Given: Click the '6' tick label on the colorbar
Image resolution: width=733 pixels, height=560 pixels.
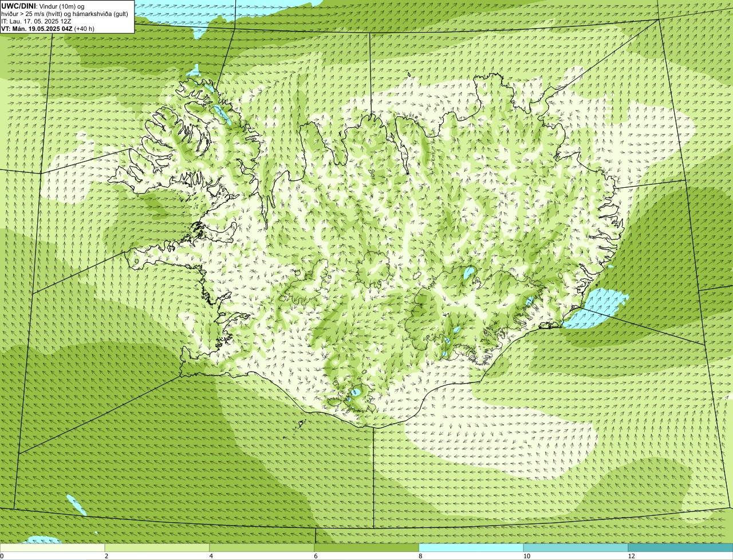Looking at the screenshot, I should [316, 556].
